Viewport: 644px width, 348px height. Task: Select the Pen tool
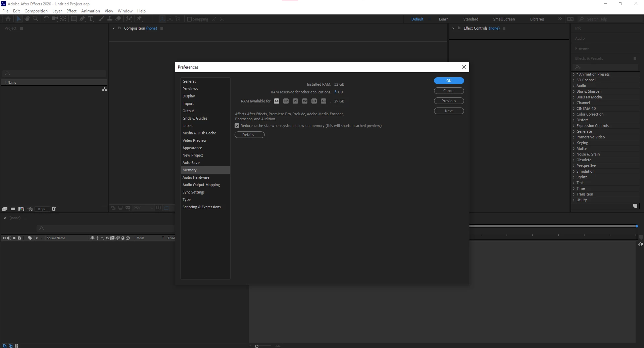tap(82, 19)
